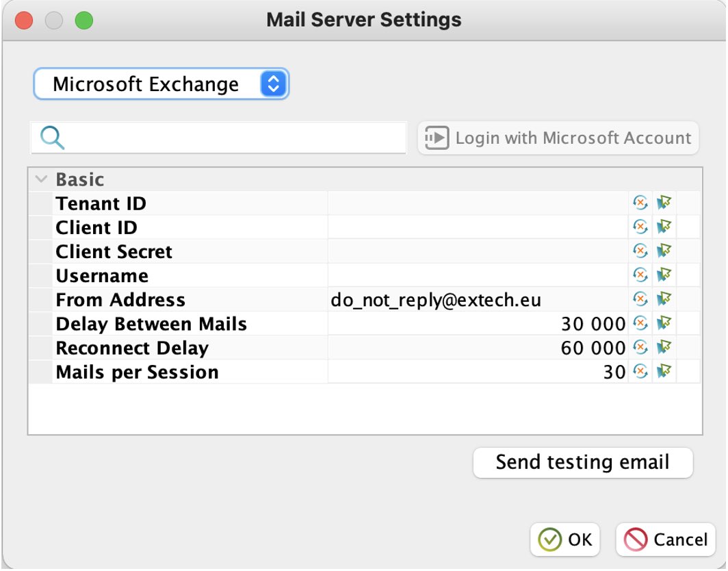Select the From Address property label

pyautogui.click(x=120, y=300)
